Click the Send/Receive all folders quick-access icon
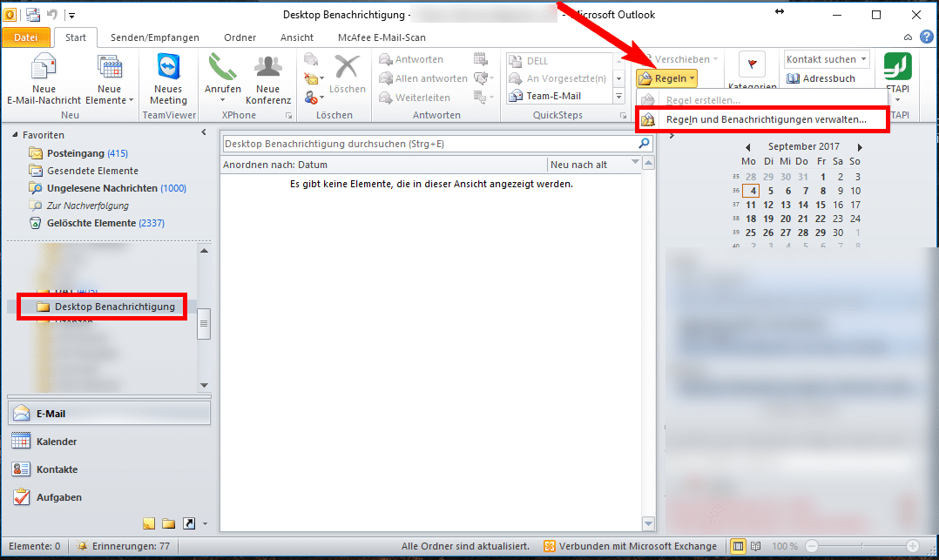939x560 pixels. tap(33, 15)
